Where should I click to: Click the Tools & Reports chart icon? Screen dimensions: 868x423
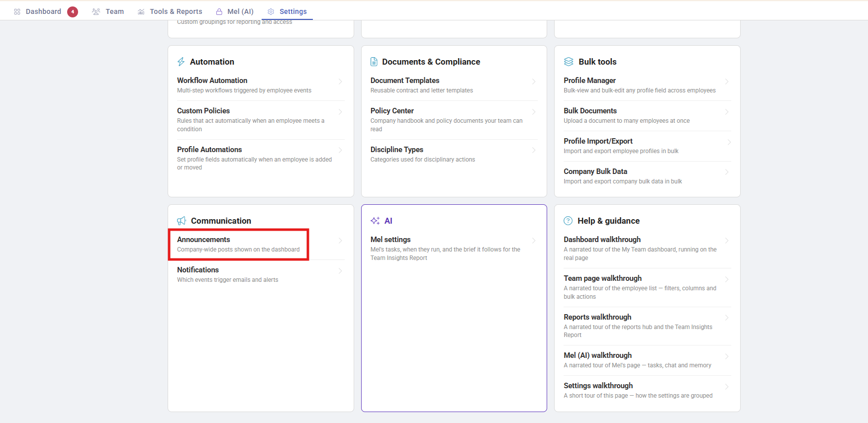click(x=141, y=11)
